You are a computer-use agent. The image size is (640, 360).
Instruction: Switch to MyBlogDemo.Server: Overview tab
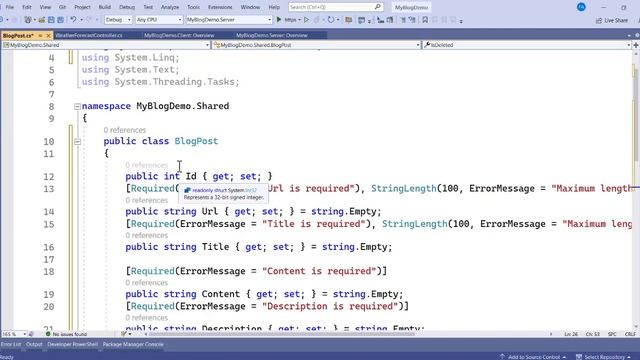[272, 36]
